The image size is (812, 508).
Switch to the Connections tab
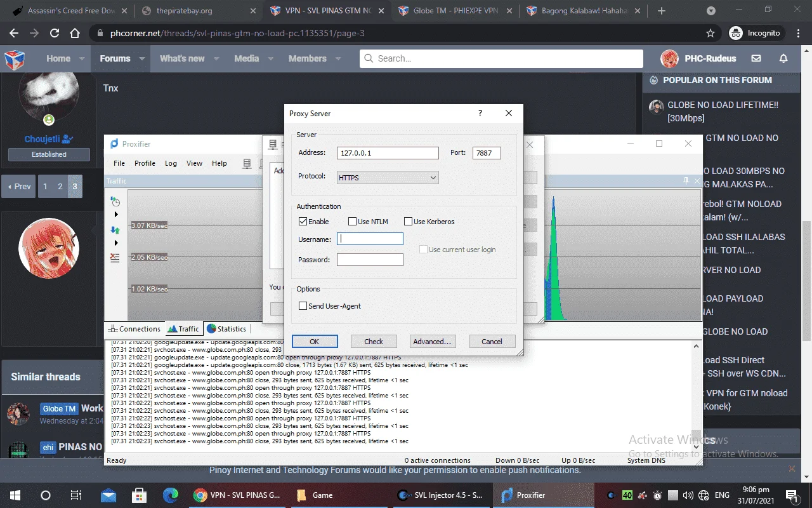tap(134, 329)
